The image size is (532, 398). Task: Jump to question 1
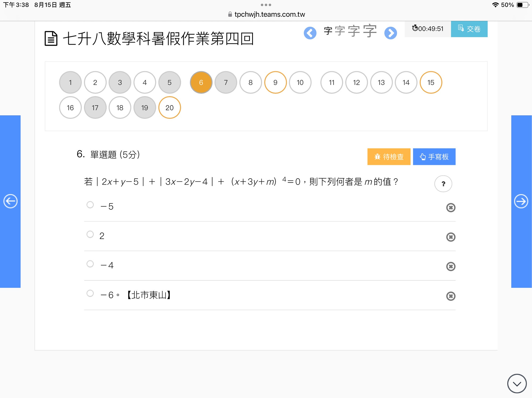tap(70, 82)
